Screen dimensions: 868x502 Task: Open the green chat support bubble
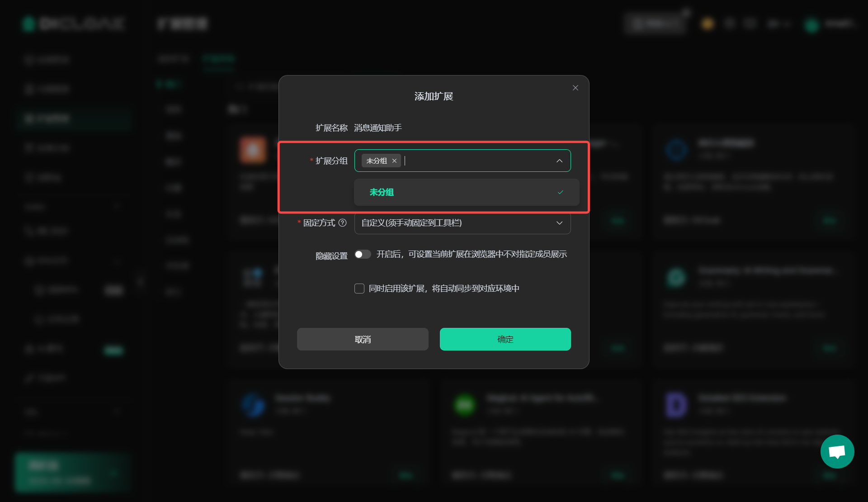click(837, 451)
